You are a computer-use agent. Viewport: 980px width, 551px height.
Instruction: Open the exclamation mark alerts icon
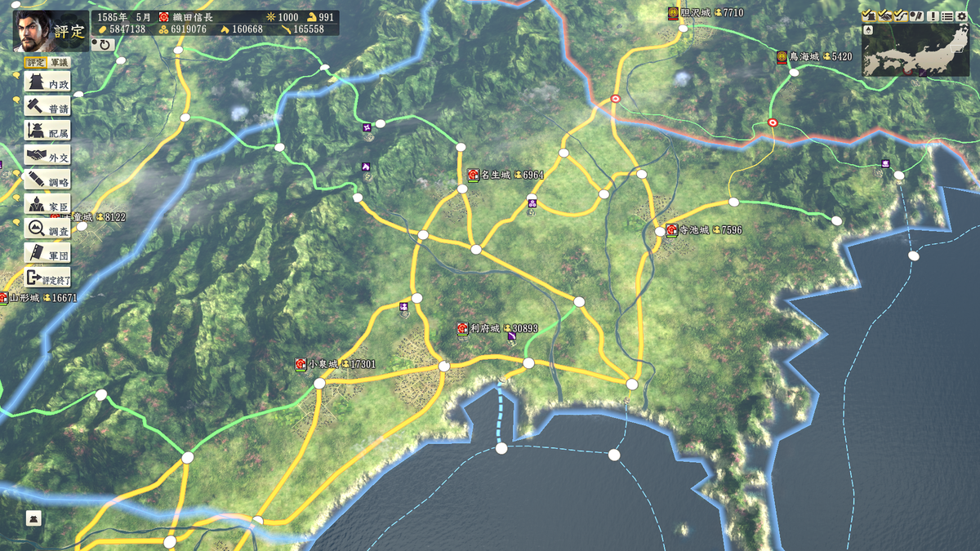click(x=933, y=16)
